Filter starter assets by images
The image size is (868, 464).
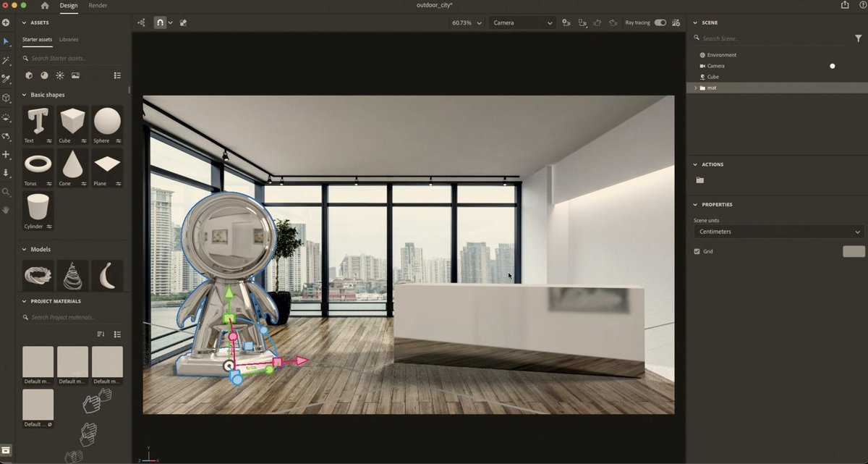pyautogui.click(x=75, y=75)
